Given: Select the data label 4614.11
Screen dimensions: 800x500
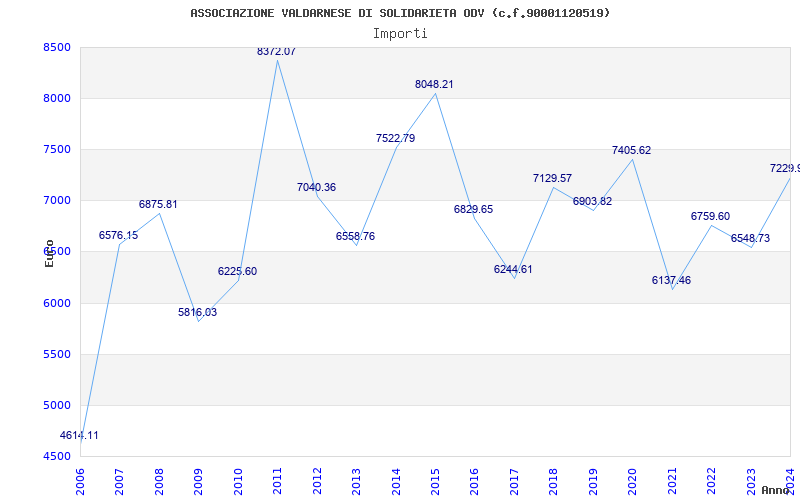Looking at the screenshot, I should coord(79,435).
